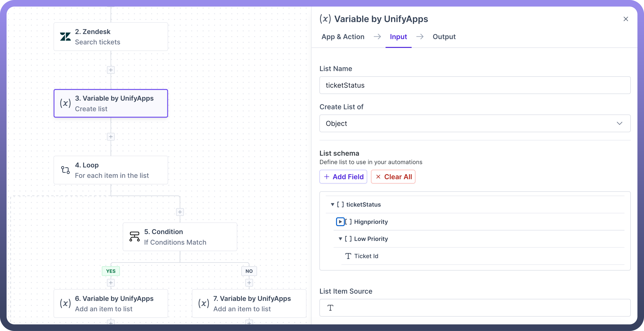Click the plus under the YES branch

[111, 283]
